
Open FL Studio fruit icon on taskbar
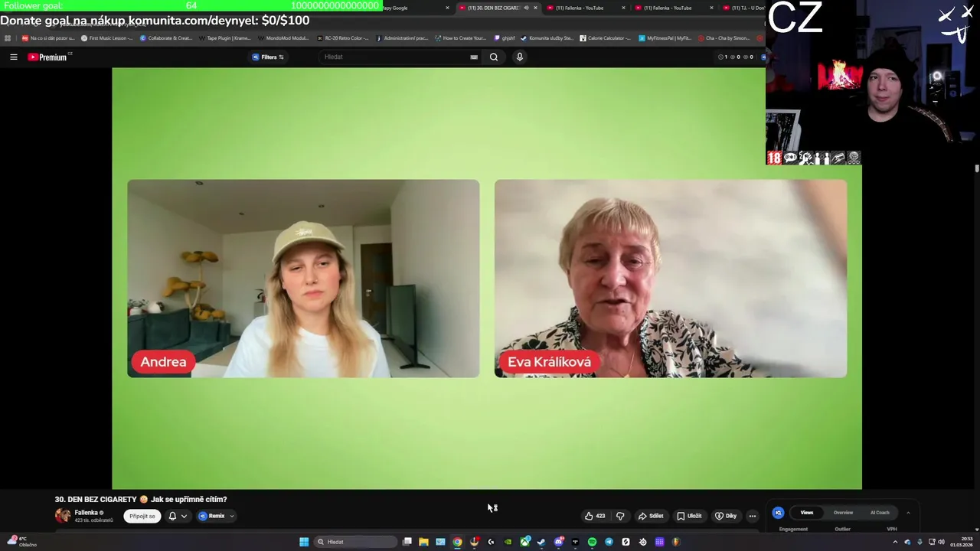tap(676, 542)
